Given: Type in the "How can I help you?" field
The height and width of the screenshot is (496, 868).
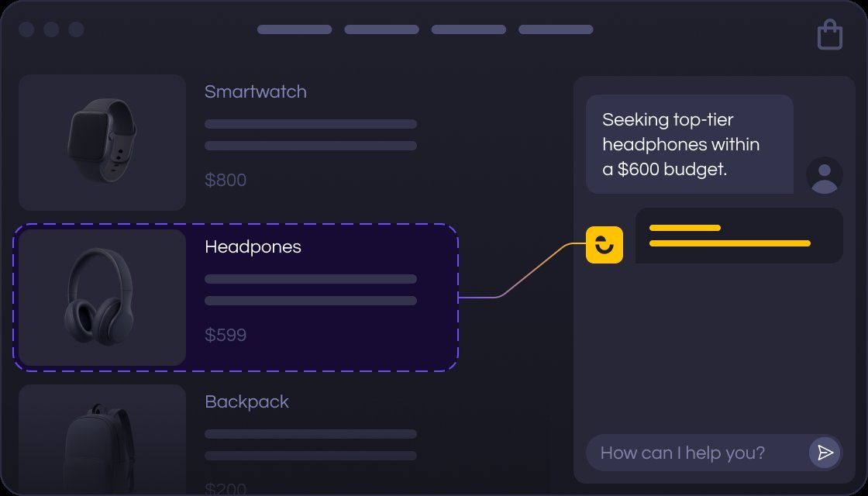Looking at the screenshot, I should pos(694,453).
